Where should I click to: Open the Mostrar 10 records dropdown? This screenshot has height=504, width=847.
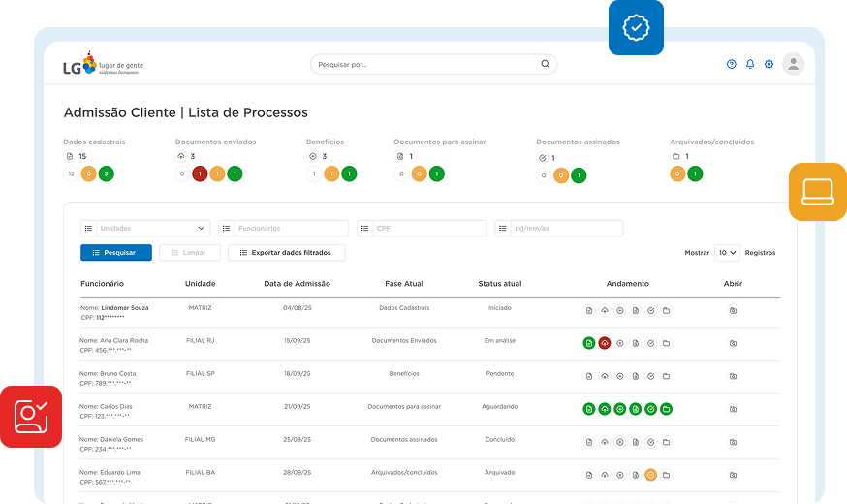pyautogui.click(x=727, y=253)
